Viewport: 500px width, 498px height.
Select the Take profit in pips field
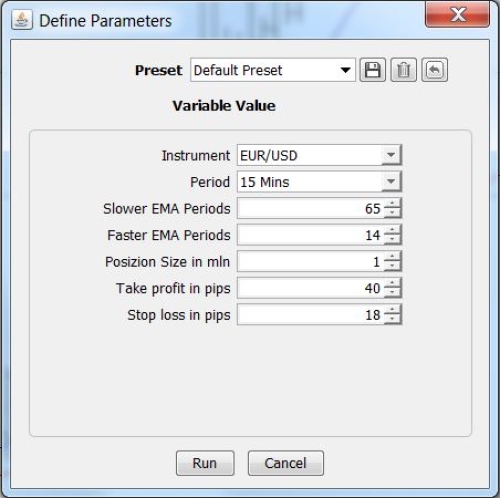311,288
